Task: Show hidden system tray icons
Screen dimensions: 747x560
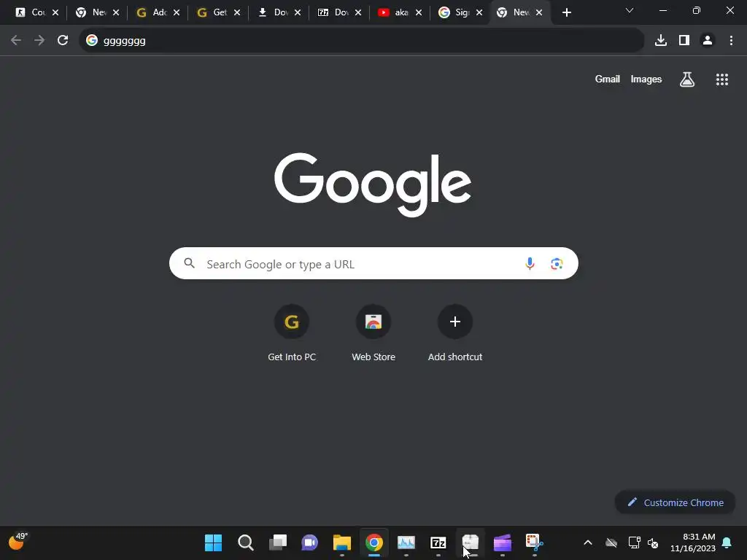Action: pyautogui.click(x=588, y=542)
